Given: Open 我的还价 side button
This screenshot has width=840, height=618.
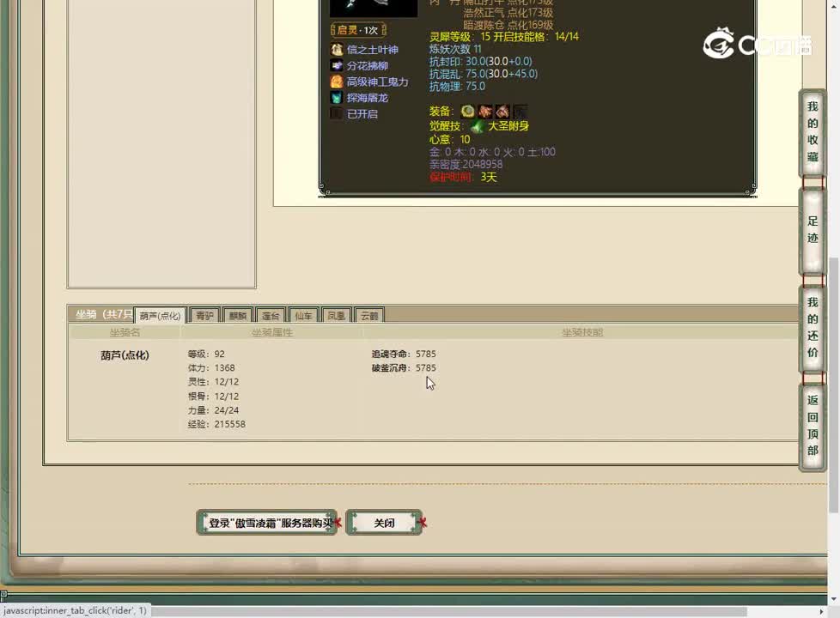Looking at the screenshot, I should (813, 327).
